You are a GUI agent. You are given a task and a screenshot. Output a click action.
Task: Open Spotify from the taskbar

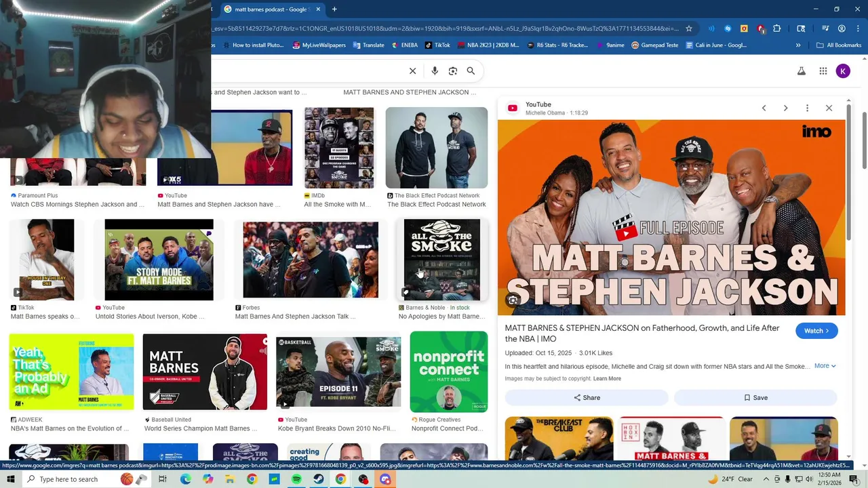tap(296, 479)
